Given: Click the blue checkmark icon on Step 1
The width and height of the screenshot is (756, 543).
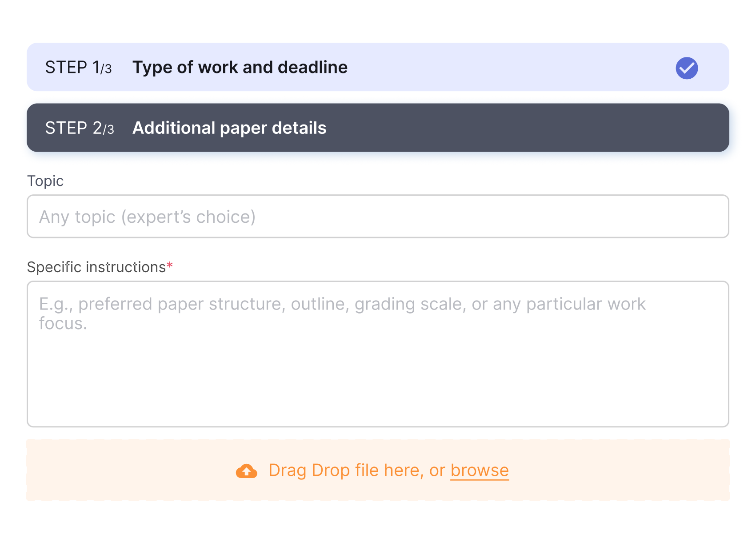Looking at the screenshot, I should [x=687, y=68].
